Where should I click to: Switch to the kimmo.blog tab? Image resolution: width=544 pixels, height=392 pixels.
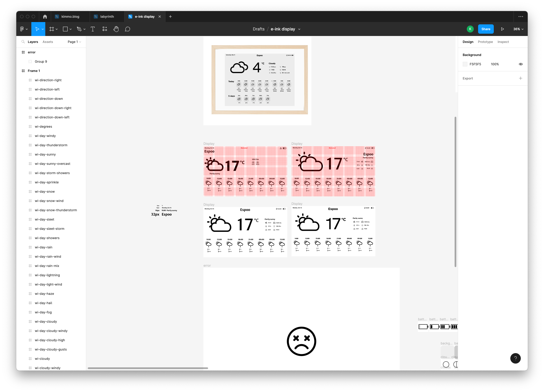point(70,17)
